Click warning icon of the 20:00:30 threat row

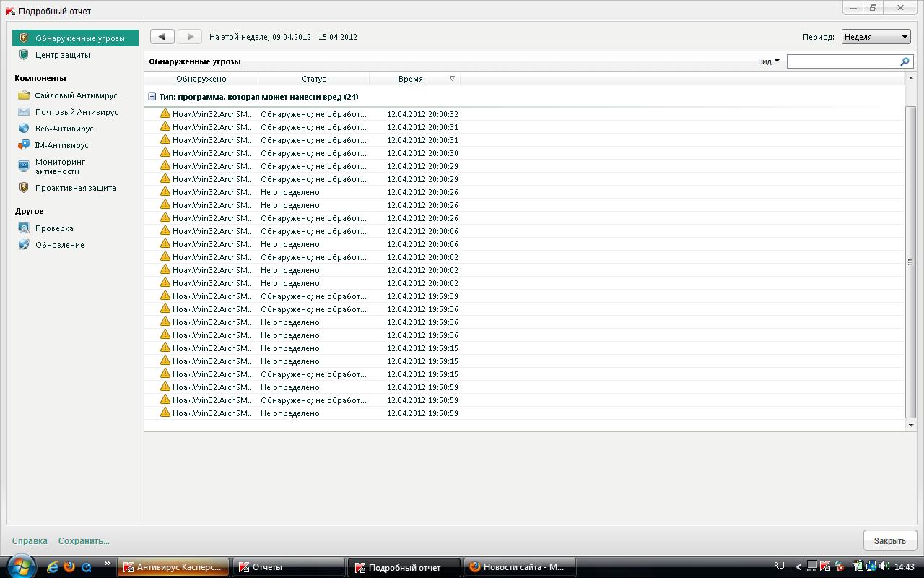point(165,152)
